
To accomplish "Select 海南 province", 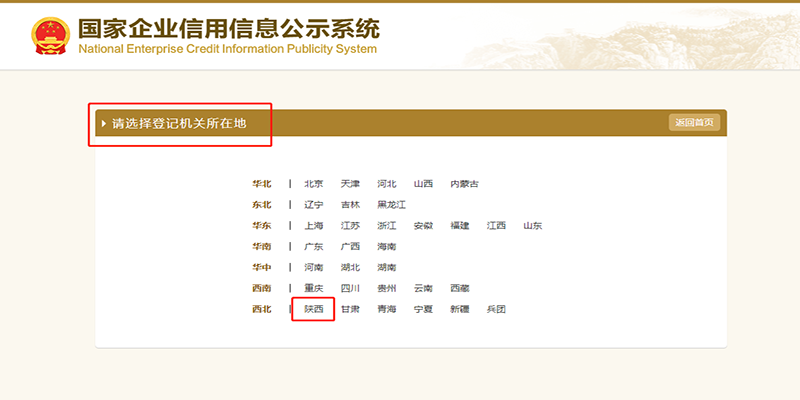I will pos(387,246).
